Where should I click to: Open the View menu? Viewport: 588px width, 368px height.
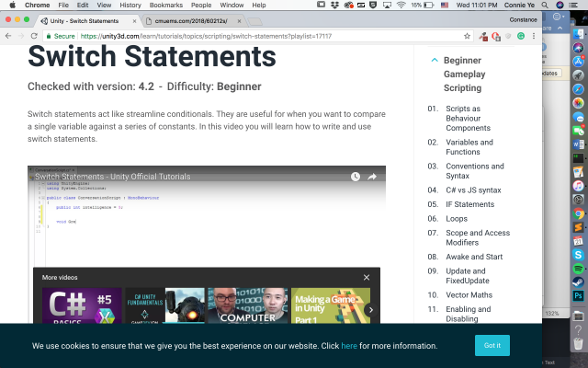tap(104, 5)
